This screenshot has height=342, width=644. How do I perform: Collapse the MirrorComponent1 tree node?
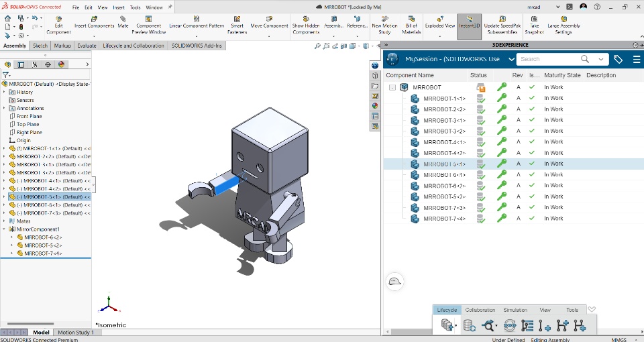[4, 229]
